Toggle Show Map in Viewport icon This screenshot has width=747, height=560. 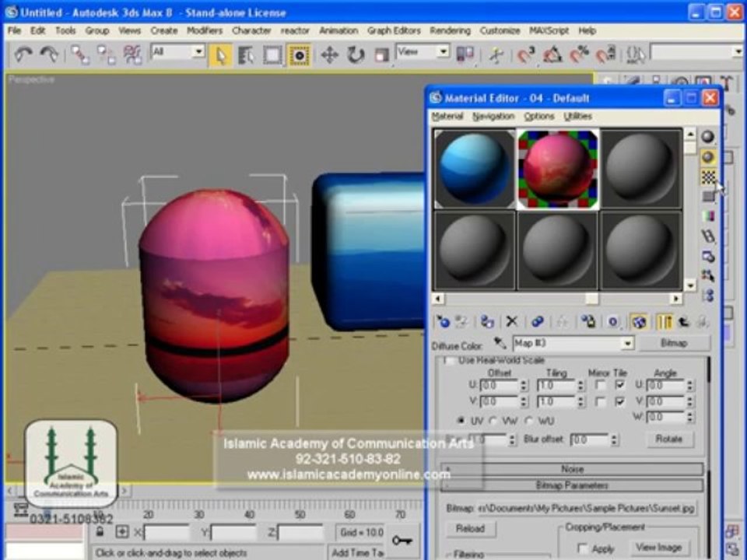638,322
